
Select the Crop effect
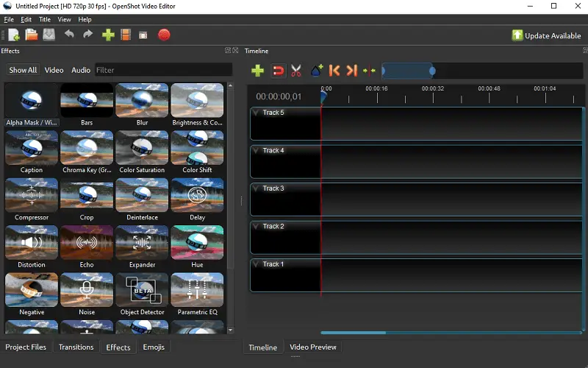coord(87,199)
